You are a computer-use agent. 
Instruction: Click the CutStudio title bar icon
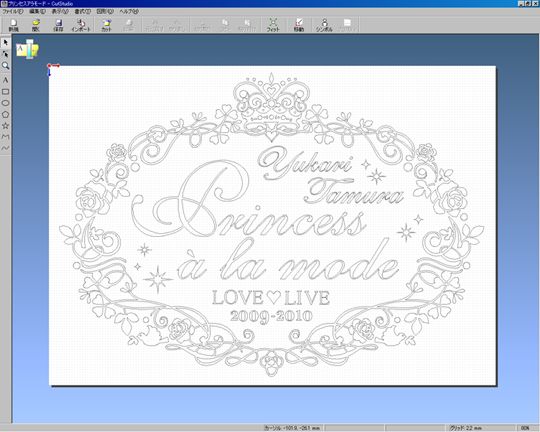[x=4, y=3]
